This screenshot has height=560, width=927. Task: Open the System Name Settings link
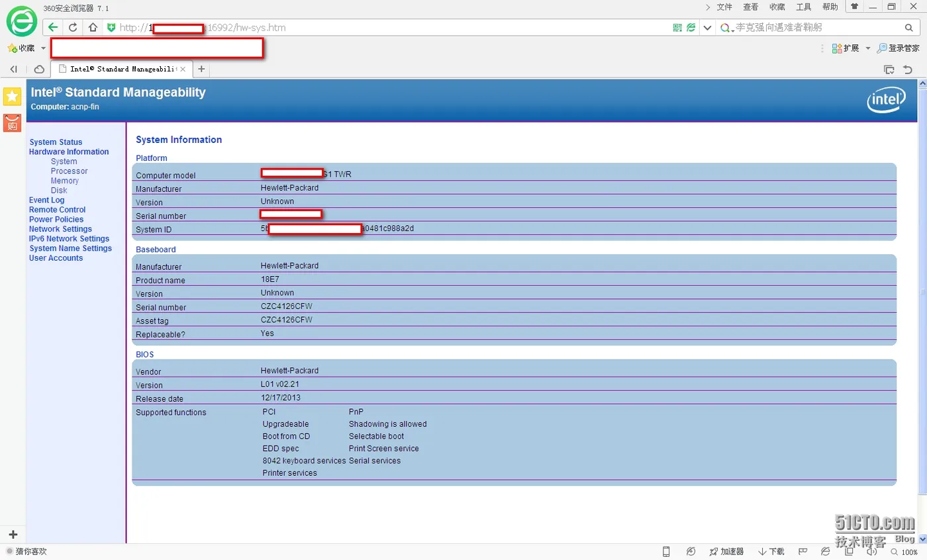pyautogui.click(x=71, y=248)
